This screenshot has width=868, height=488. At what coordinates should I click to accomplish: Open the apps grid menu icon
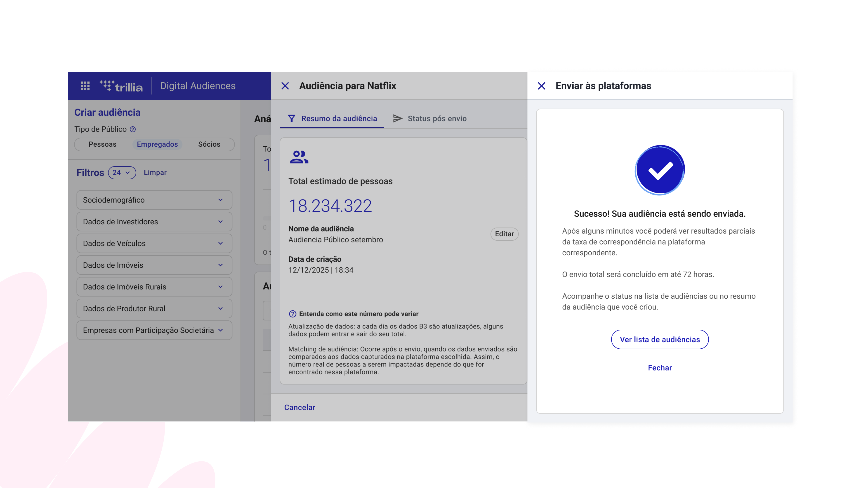tap(85, 86)
